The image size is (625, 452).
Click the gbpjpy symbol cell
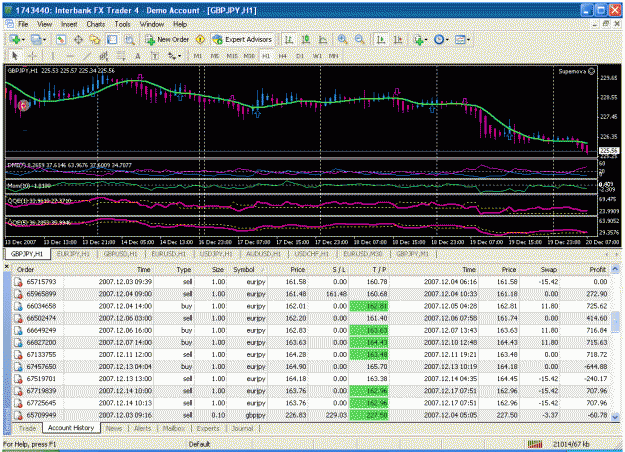(255, 415)
